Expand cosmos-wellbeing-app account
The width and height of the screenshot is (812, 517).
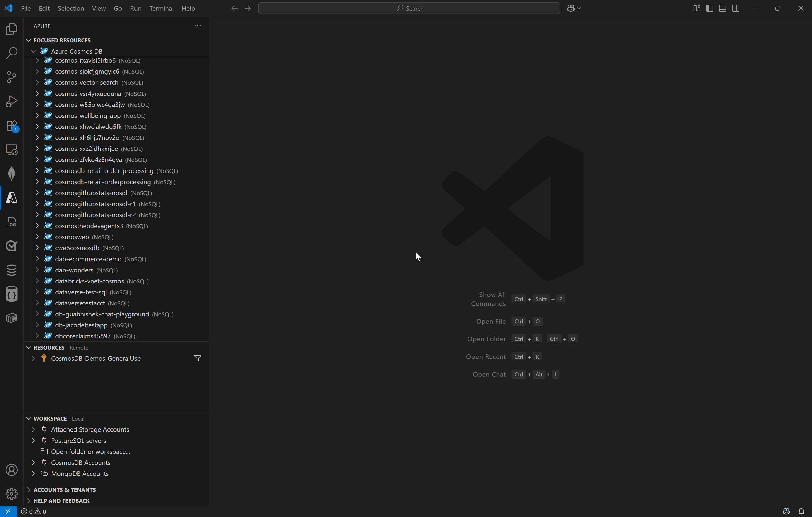tap(37, 116)
